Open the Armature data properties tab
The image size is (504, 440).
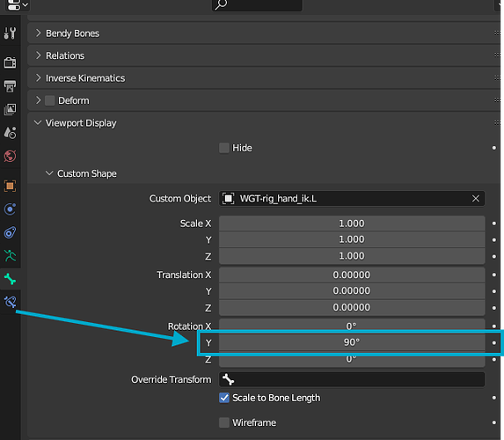coord(10,256)
